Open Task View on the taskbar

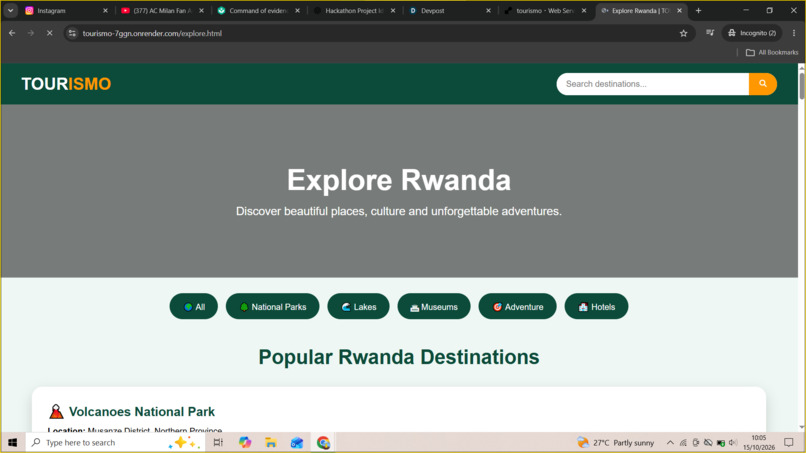click(218, 442)
